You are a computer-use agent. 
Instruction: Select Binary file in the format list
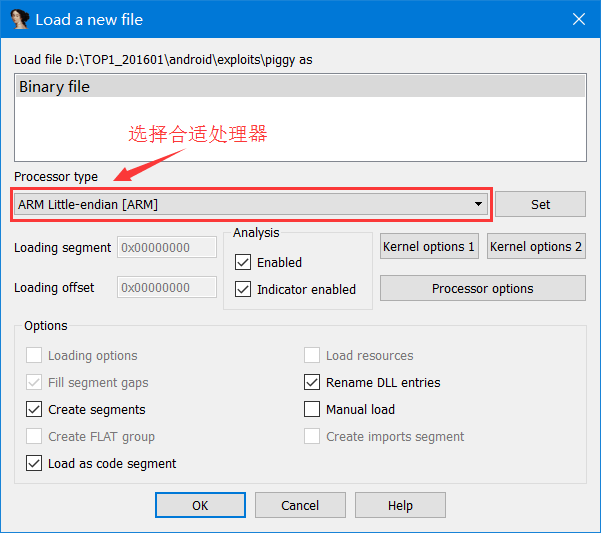[x=300, y=87]
